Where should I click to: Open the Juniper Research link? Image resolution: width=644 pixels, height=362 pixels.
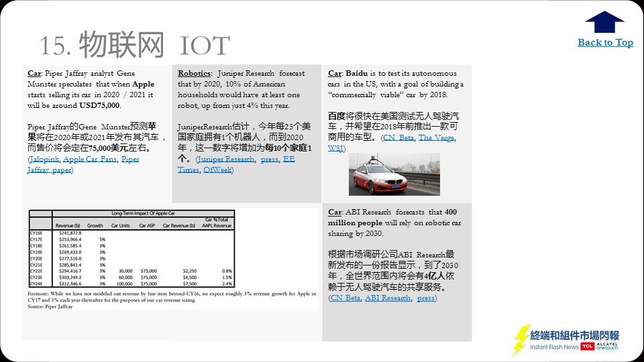click(x=226, y=160)
